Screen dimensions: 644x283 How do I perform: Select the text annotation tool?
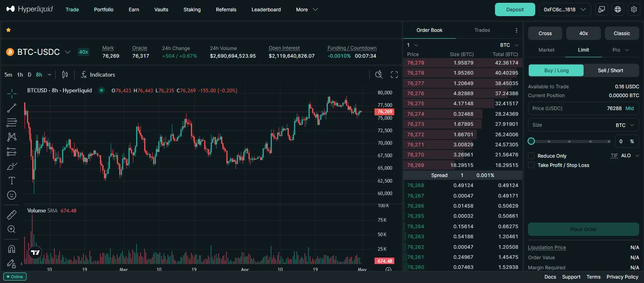[12, 181]
